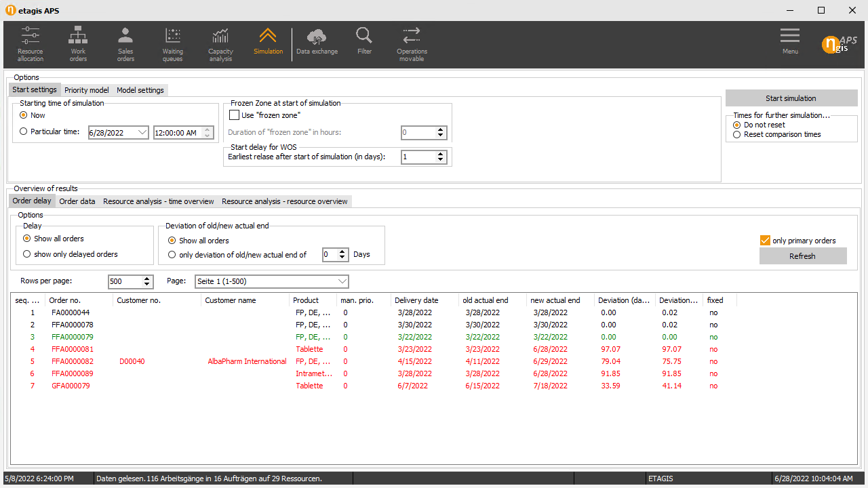Viewport: 868px width, 488px height.
Task: Click AlbaPharm International customer name
Action: click(x=247, y=361)
